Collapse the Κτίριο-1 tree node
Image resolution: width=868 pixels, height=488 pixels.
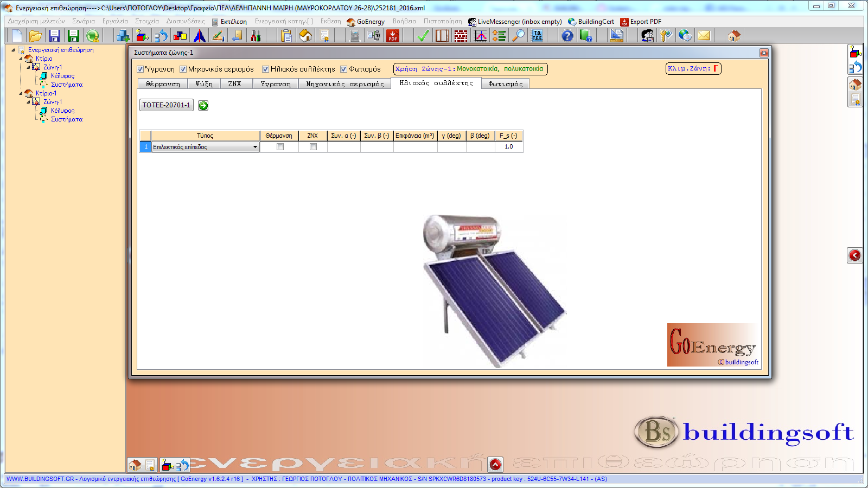click(21, 93)
